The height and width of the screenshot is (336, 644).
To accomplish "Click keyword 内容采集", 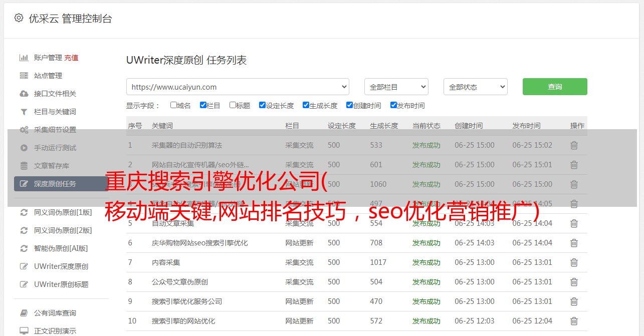I will pos(166,262).
